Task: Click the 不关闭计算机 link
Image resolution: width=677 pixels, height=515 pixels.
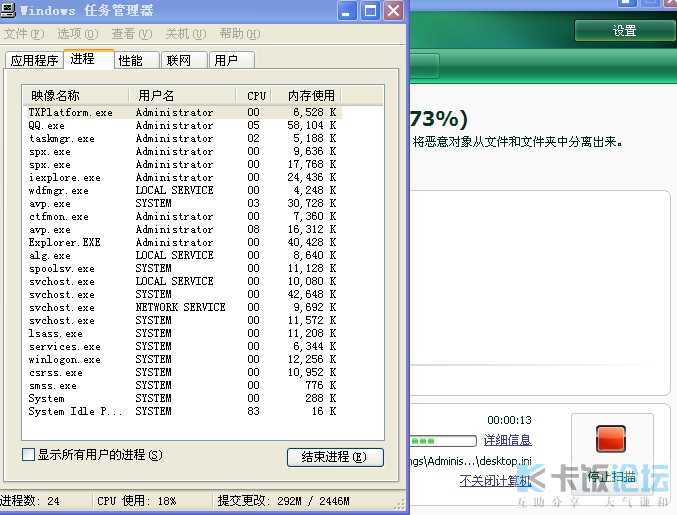Action: (x=495, y=480)
